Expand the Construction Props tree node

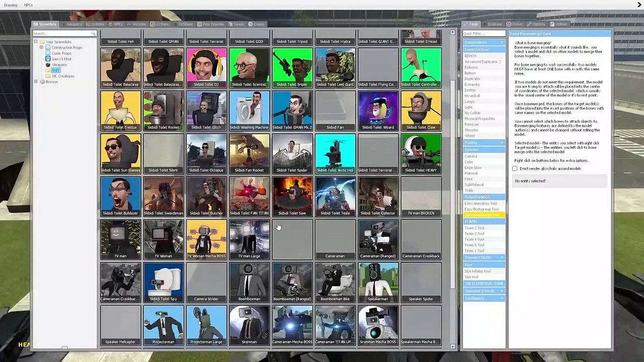pos(41,47)
